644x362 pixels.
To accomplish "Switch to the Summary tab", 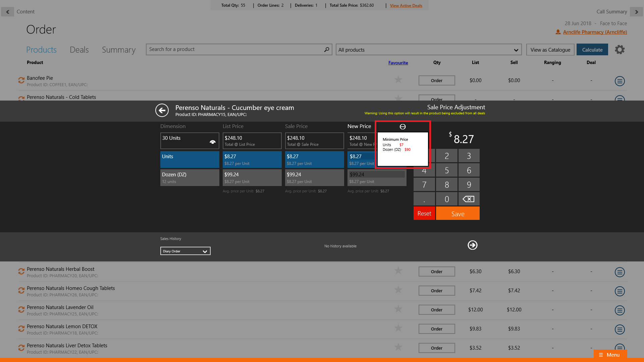I will click(x=119, y=50).
